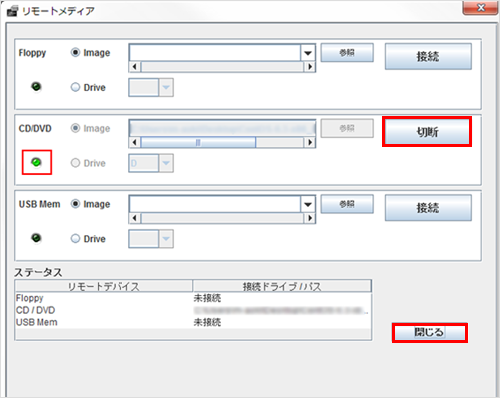The width and height of the screenshot is (500, 398).
Task: Click 切断 button to disconnect CD/DVD
Action: tap(427, 132)
